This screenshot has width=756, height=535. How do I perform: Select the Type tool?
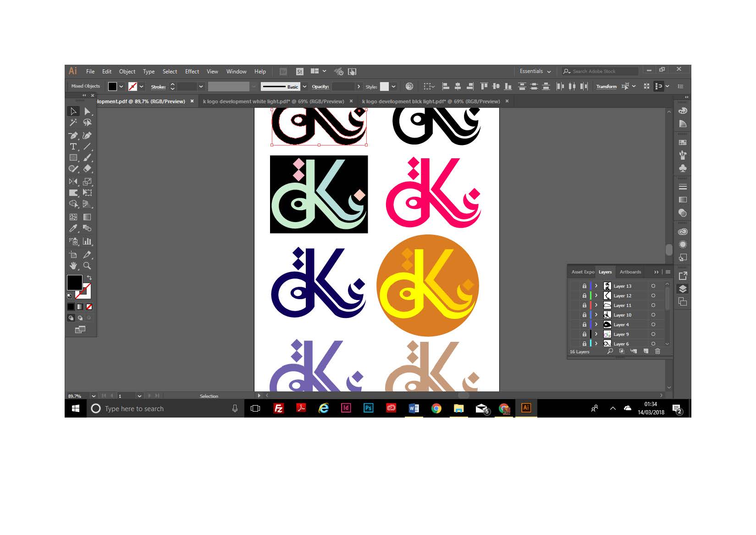(73, 147)
